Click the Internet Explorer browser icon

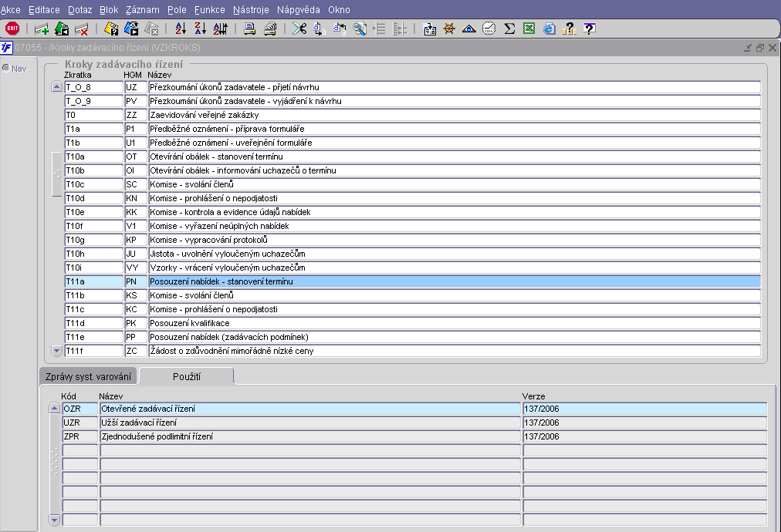point(549,29)
